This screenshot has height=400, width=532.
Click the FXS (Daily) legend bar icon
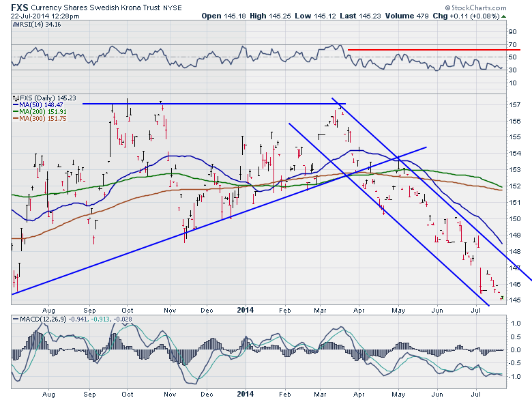point(16,98)
